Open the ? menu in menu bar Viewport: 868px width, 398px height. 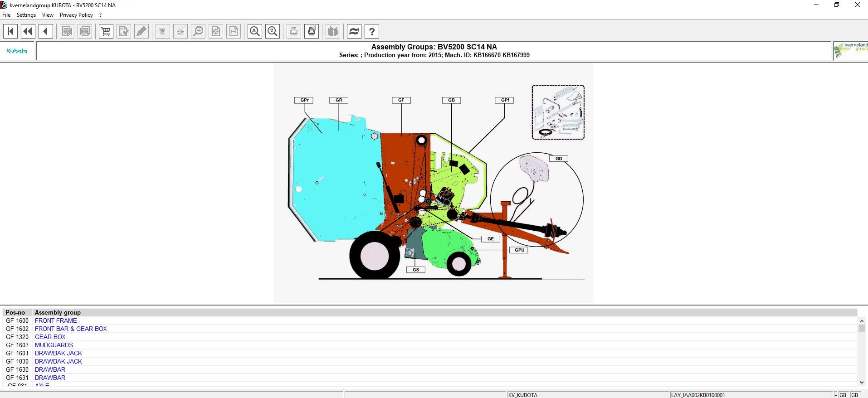[101, 15]
